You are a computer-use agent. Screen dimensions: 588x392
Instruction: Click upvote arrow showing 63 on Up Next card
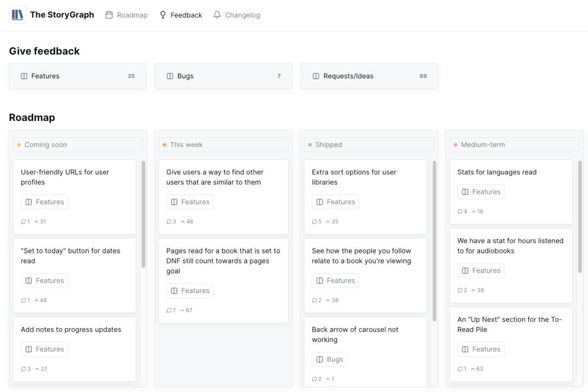click(473, 369)
